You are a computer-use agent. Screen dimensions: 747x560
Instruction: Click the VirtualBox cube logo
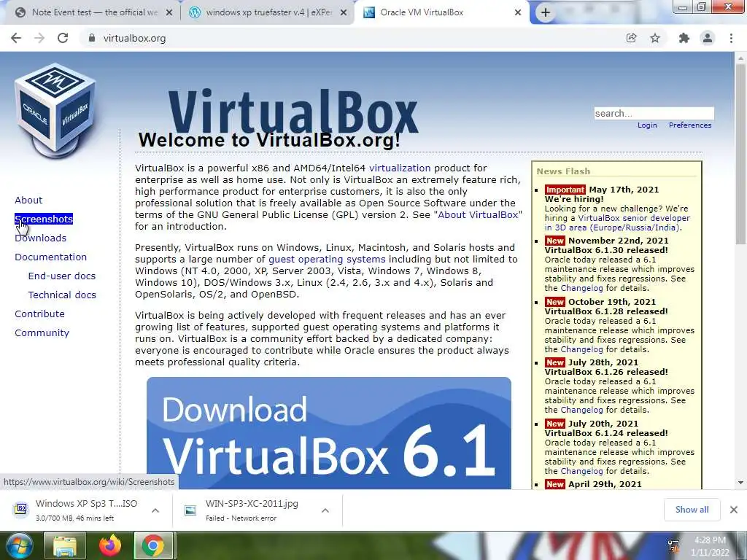click(55, 111)
